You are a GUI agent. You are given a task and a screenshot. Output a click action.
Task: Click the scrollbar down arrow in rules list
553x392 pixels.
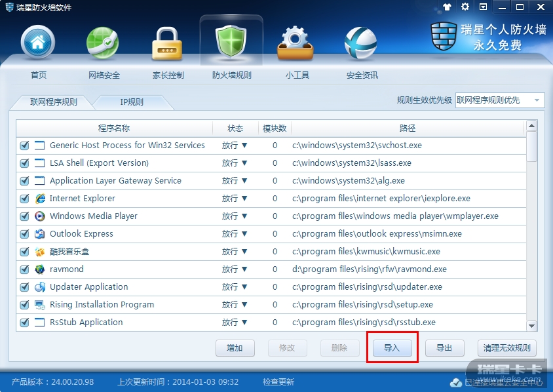pyautogui.click(x=531, y=326)
